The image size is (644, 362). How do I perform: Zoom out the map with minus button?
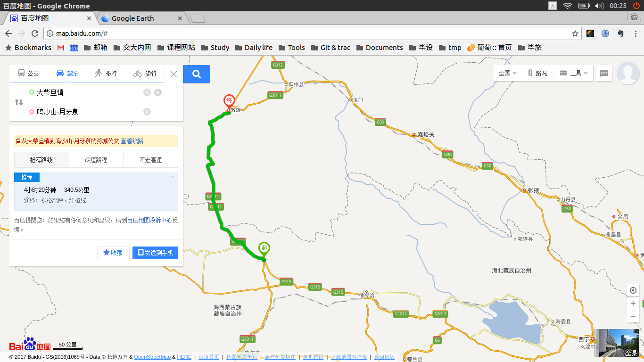pos(633,316)
